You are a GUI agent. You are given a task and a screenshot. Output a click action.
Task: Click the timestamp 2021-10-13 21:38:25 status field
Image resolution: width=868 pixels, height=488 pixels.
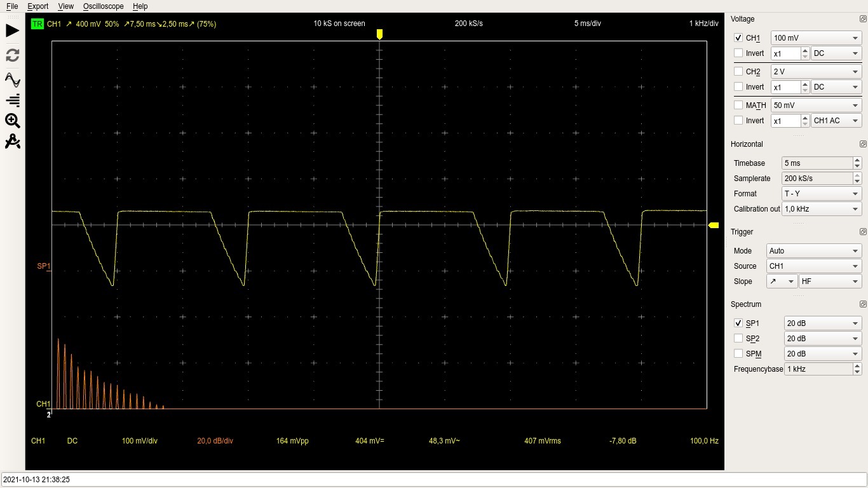[434, 480]
